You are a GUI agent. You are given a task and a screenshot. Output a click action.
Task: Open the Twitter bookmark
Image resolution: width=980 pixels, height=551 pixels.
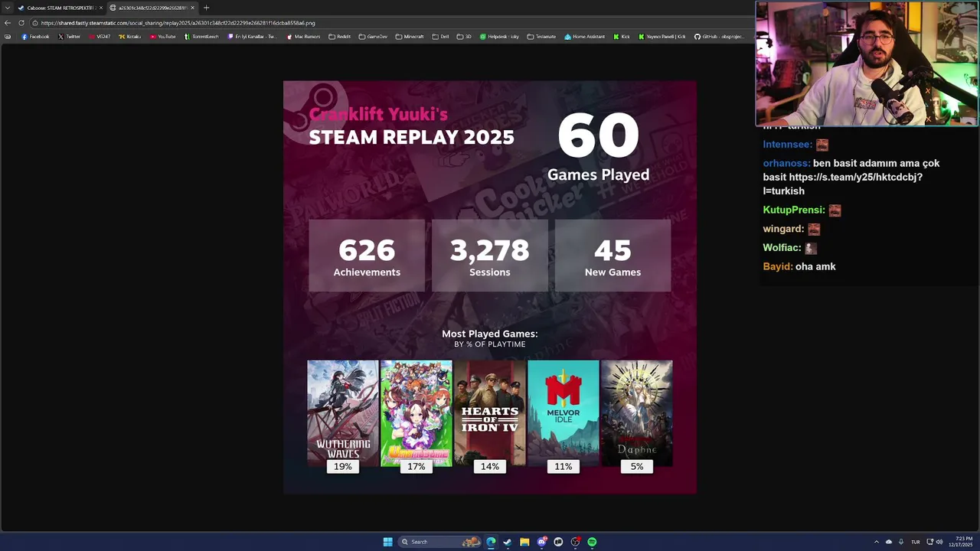(x=69, y=37)
